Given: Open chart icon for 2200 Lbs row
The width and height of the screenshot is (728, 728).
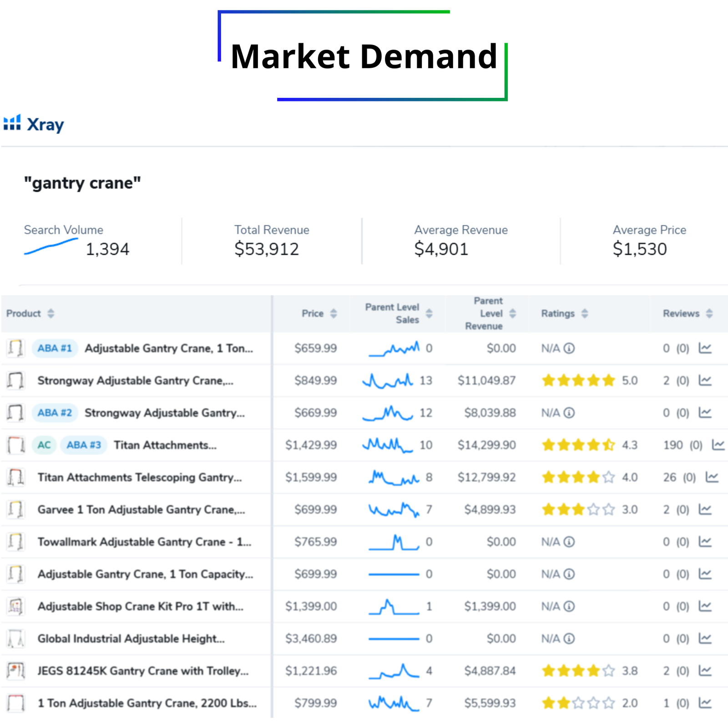Looking at the screenshot, I should (x=705, y=703).
